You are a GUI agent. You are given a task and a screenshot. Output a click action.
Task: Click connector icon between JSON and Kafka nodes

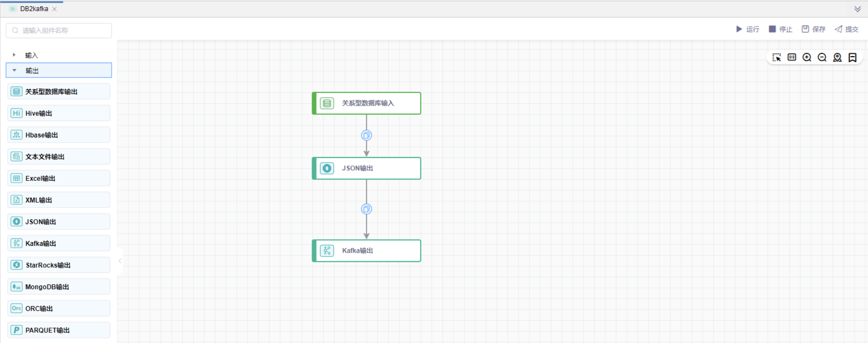pyautogui.click(x=367, y=209)
